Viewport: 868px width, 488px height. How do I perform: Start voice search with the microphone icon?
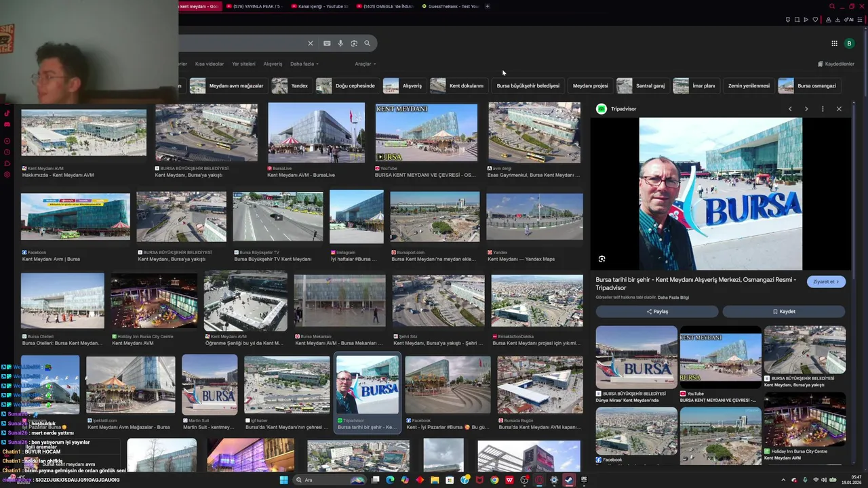point(340,43)
